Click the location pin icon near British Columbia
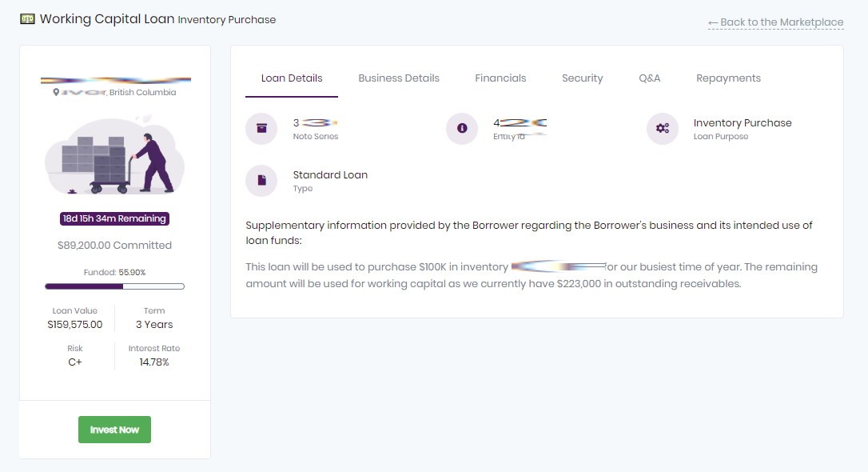 pyautogui.click(x=56, y=93)
